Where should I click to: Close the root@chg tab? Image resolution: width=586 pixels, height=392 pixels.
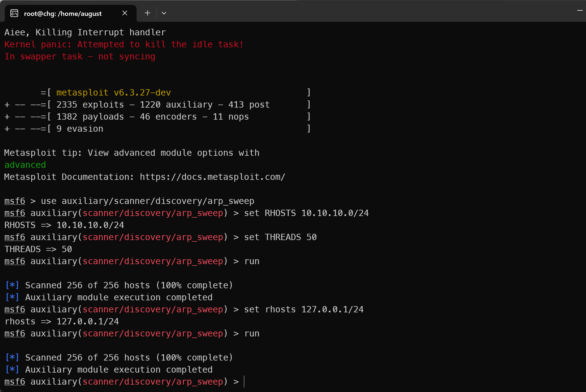pyautogui.click(x=125, y=13)
